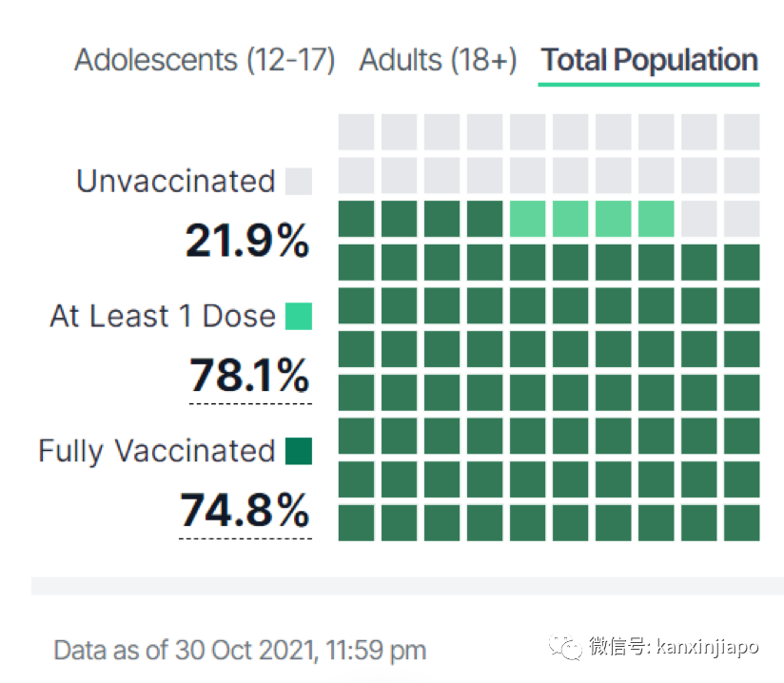Viewport: 784px width, 683px height.
Task: Click the gray Unvaccinated legend swatch
Action: pos(299,181)
